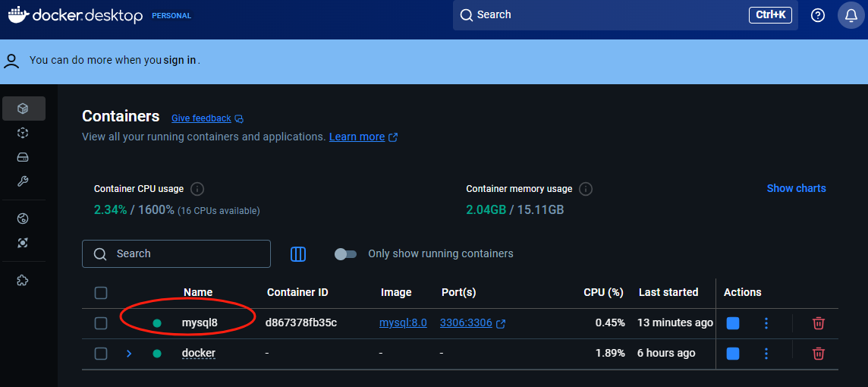Click the external link icon beside Learn more
This screenshot has width=868, height=387.
click(393, 137)
